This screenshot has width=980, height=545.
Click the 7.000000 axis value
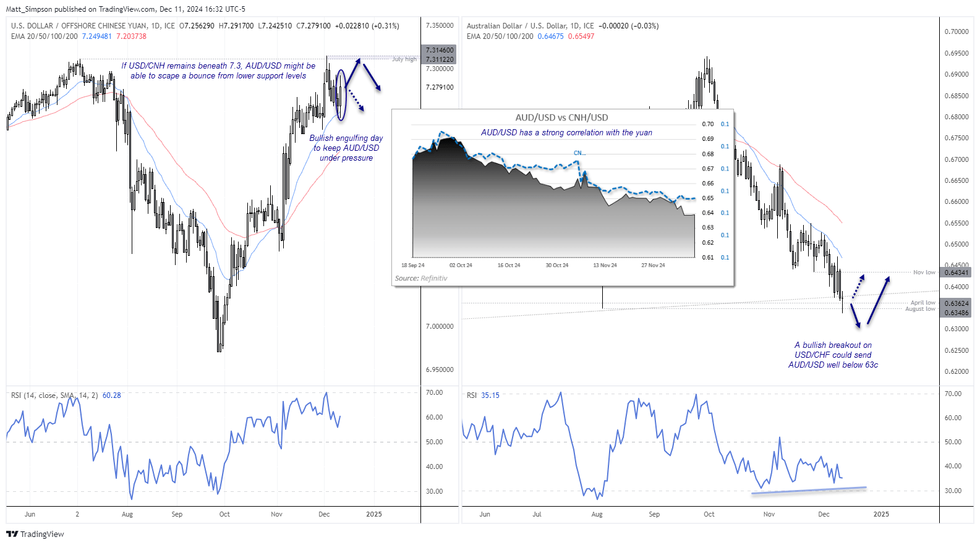pos(440,326)
